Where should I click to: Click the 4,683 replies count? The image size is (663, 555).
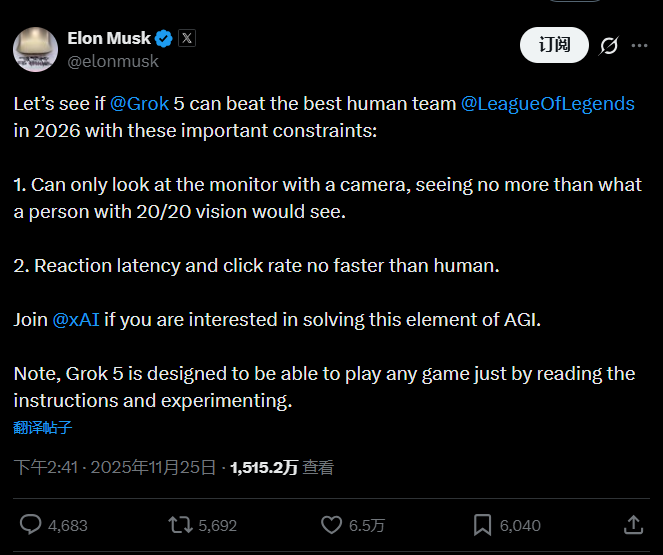click(x=68, y=525)
